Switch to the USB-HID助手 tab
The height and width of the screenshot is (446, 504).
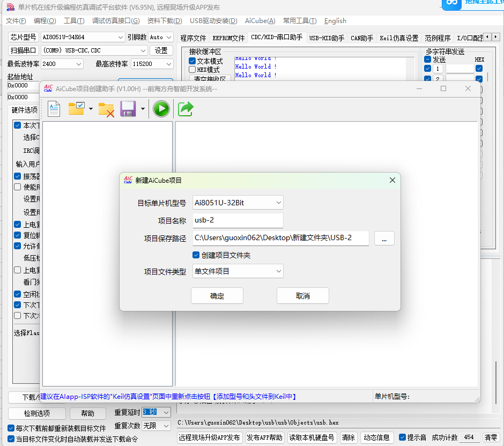(327, 38)
